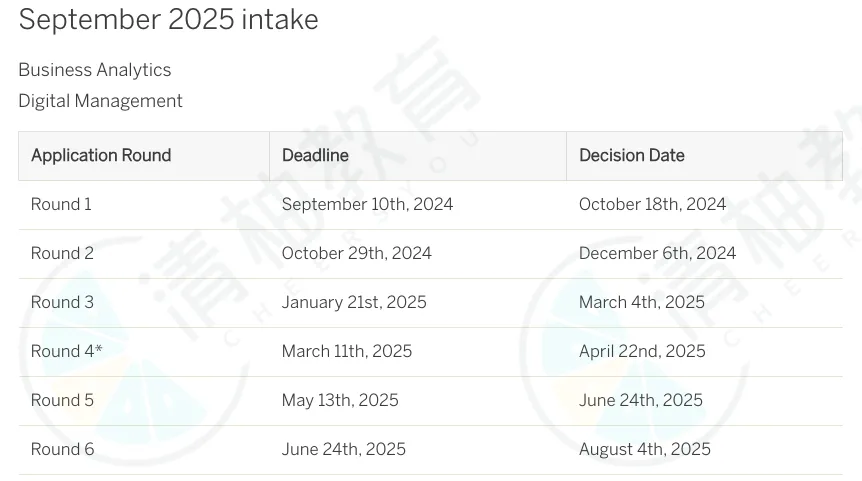Click the August 4th, 2025 decision date
862x481 pixels.
pyautogui.click(x=645, y=450)
